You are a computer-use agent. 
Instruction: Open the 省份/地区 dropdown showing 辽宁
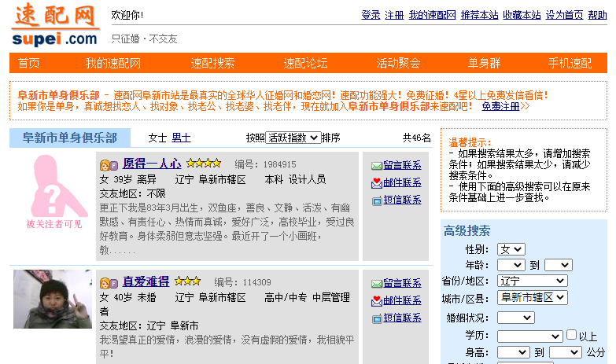tap(533, 281)
